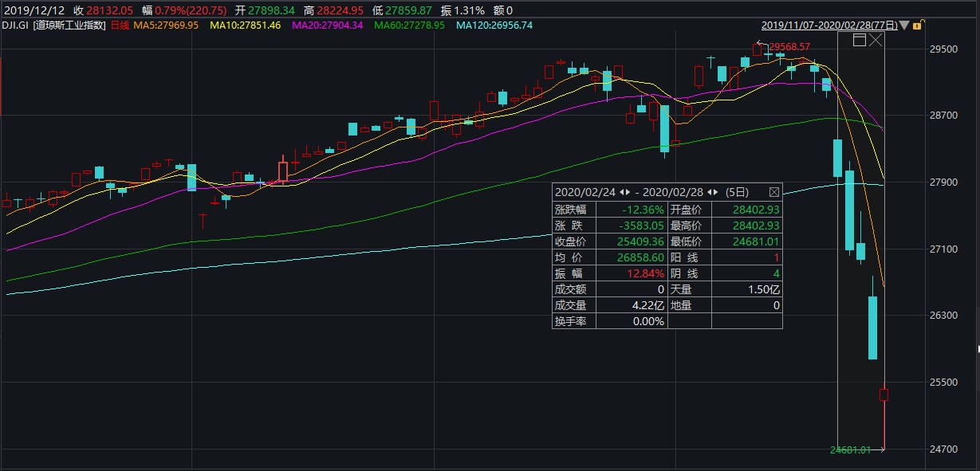Open the date range dropdown triangle
The height and width of the screenshot is (471, 980).
tap(904, 26)
